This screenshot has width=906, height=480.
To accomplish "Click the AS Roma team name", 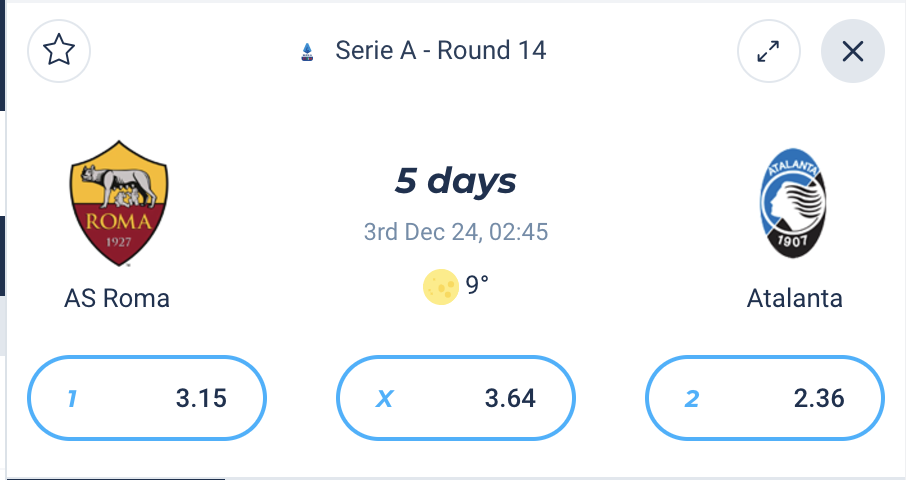I will point(117,299).
